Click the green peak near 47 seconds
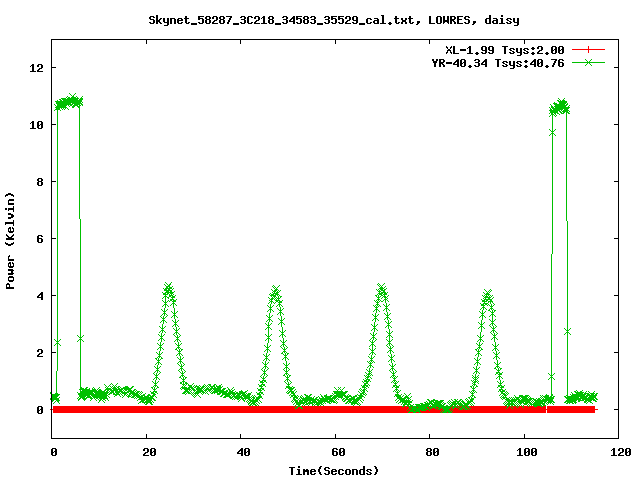Image resolution: width=640 pixels, height=480 pixels. (276, 292)
